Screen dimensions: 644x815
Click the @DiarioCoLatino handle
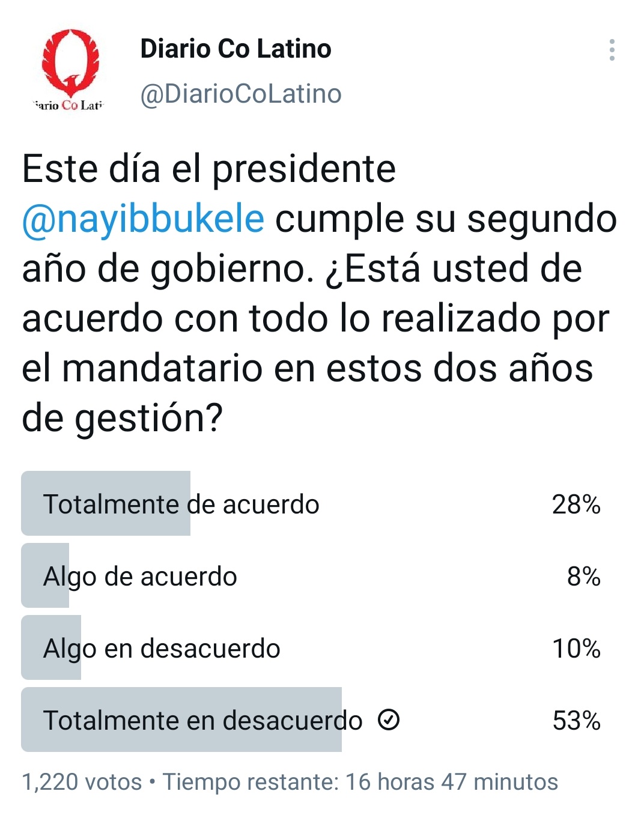tap(241, 94)
